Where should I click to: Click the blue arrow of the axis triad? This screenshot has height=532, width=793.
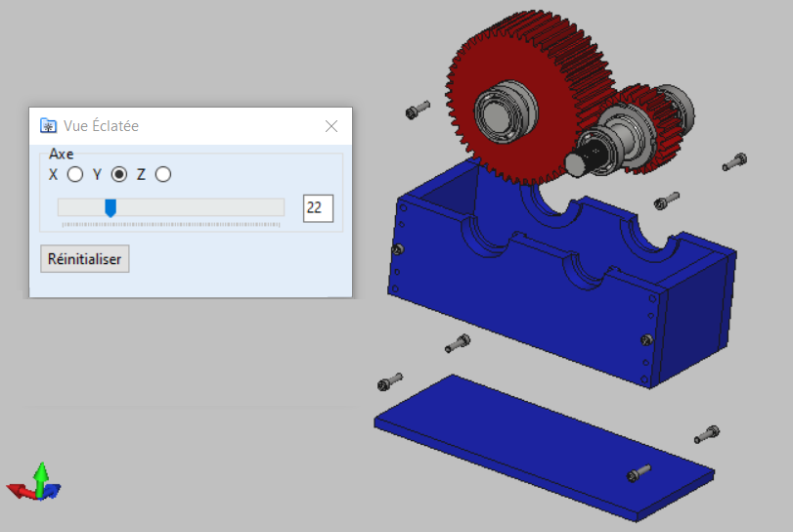[55, 488]
